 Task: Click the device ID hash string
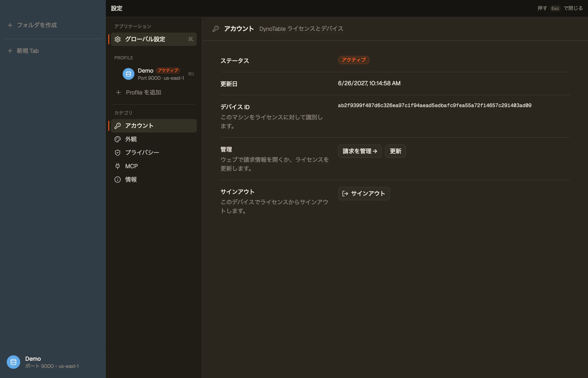tap(435, 106)
